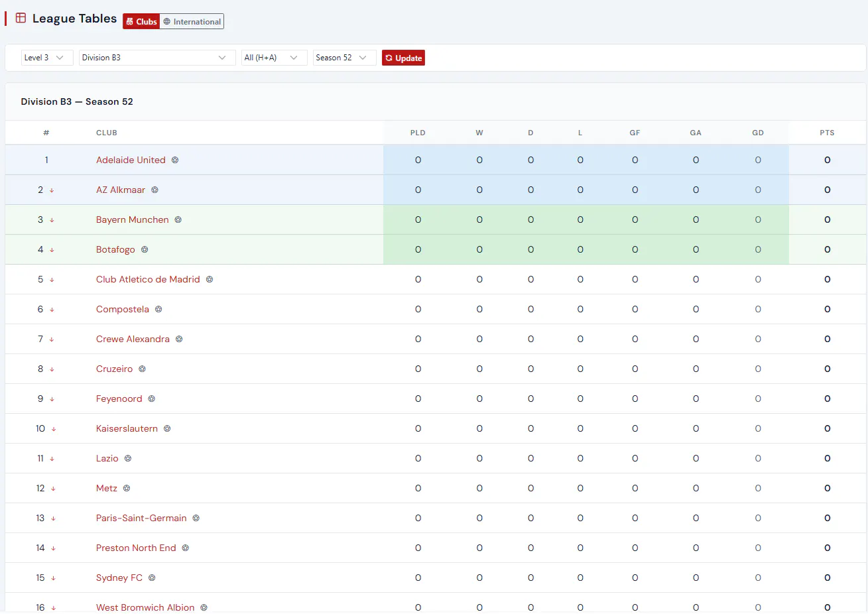
Task: Open the Sydney FC club link
Action: pyautogui.click(x=119, y=578)
